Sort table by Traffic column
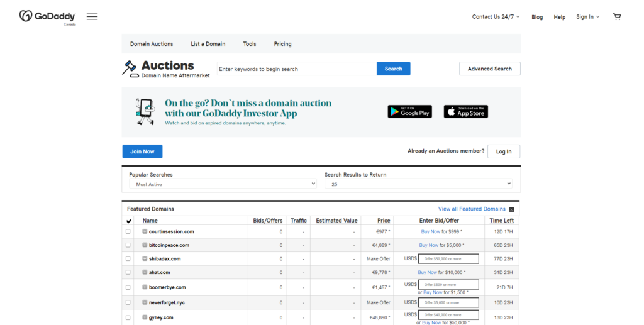 coord(299,221)
